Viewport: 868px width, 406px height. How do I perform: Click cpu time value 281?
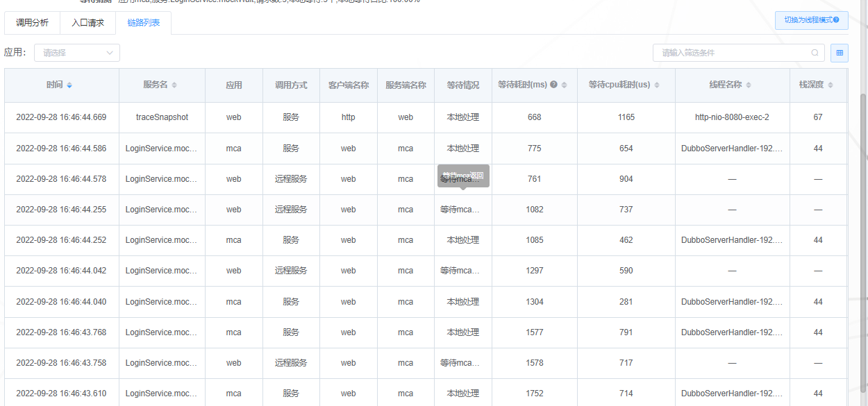point(626,302)
